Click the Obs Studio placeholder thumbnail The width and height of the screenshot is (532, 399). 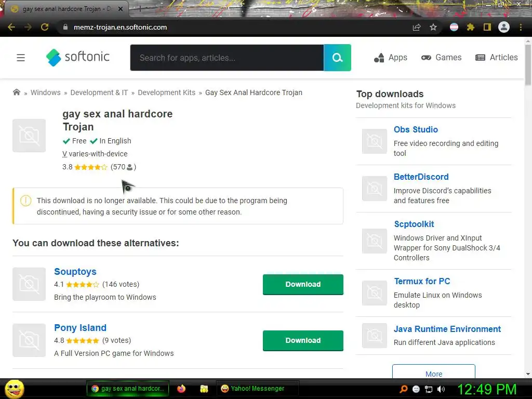click(375, 141)
